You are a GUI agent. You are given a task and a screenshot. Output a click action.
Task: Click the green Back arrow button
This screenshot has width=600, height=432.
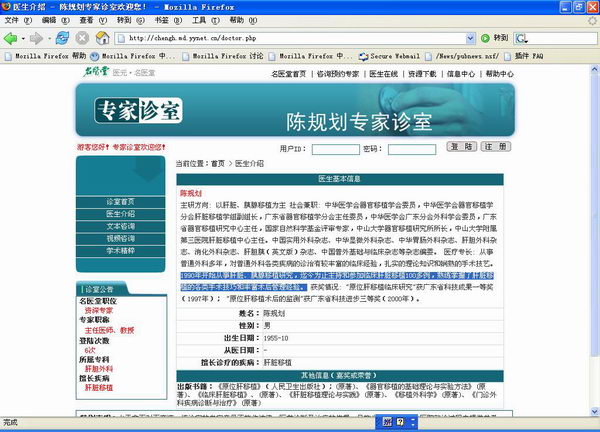pyautogui.click(x=10, y=38)
